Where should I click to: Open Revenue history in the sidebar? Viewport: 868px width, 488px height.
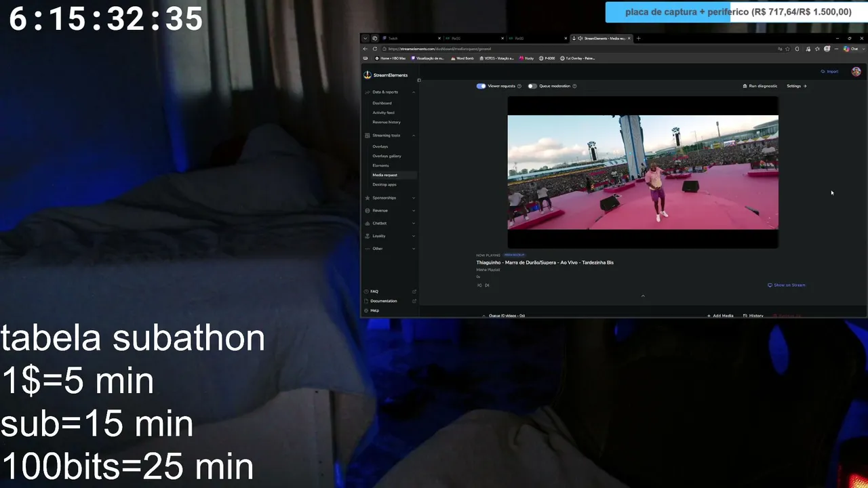coord(387,122)
